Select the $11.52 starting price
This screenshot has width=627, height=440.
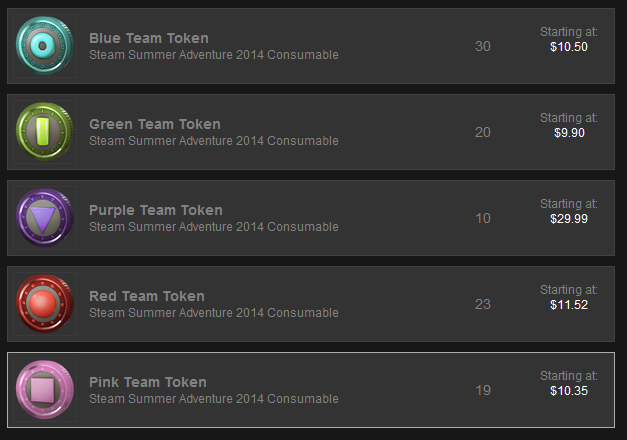[569, 305]
